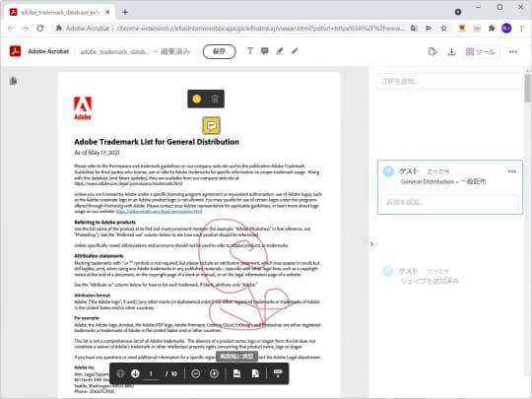Open options menu for General Distribution comment
This screenshot has height=399, width=532.
click(512, 171)
